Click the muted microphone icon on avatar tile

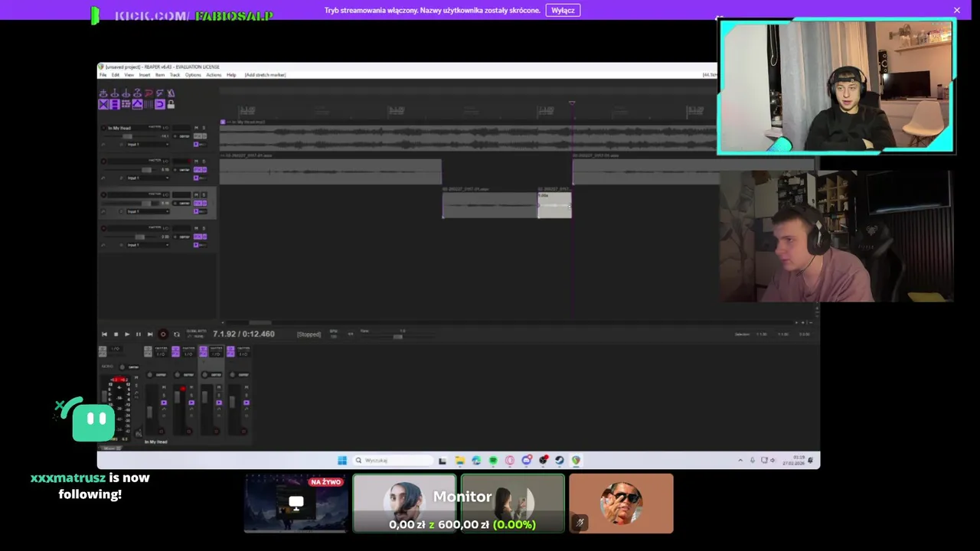tap(580, 523)
